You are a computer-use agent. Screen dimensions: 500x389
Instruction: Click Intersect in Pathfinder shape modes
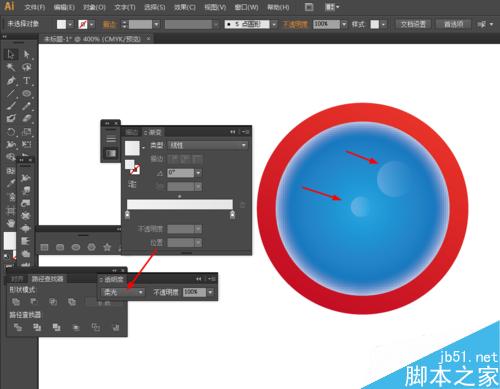[53, 302]
